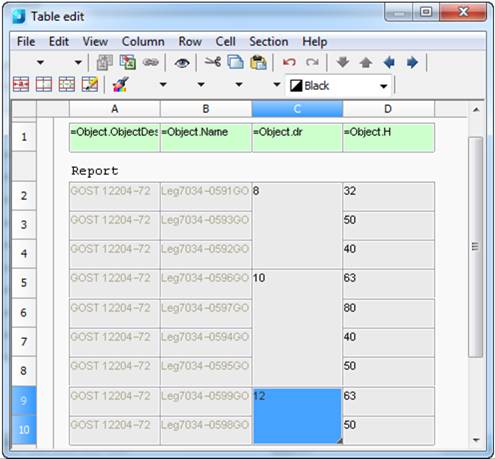Click the copy-properties icon in toolbar
Viewport: 495px width, 459px height.
[x=104, y=62]
